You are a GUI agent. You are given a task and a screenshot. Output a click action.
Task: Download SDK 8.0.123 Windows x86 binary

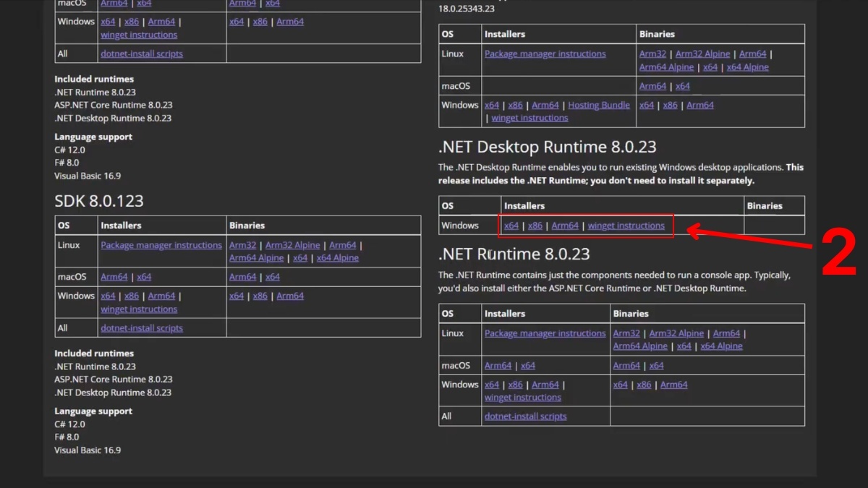pos(260,296)
